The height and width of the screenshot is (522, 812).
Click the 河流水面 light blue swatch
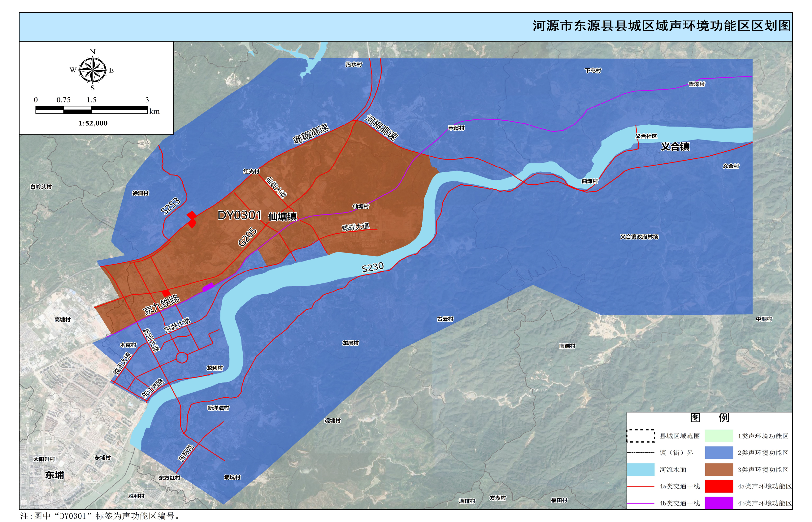tap(640, 469)
